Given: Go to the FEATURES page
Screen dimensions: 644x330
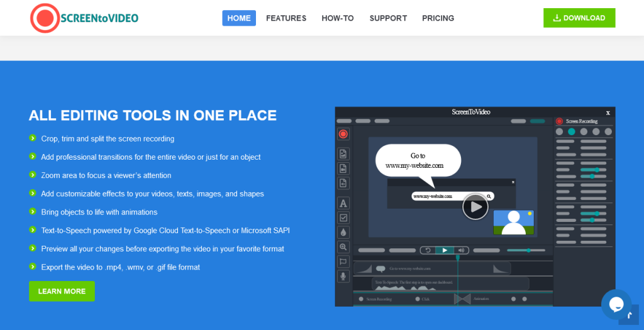Looking at the screenshot, I should click(x=286, y=18).
